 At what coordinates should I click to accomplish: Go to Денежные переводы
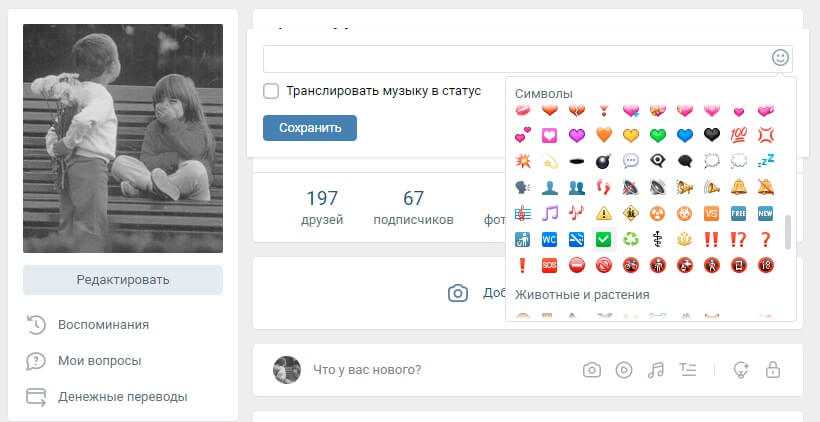pyautogui.click(x=122, y=397)
